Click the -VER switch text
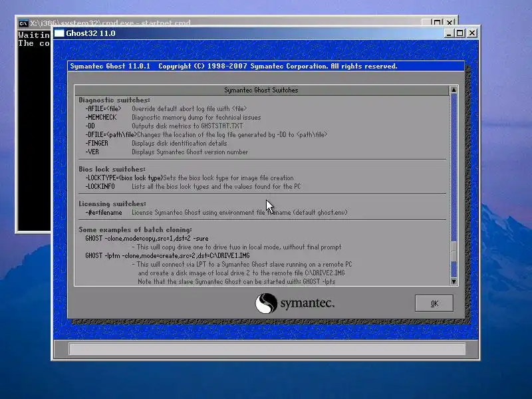The width and height of the screenshot is (532, 399). pyautogui.click(x=92, y=152)
